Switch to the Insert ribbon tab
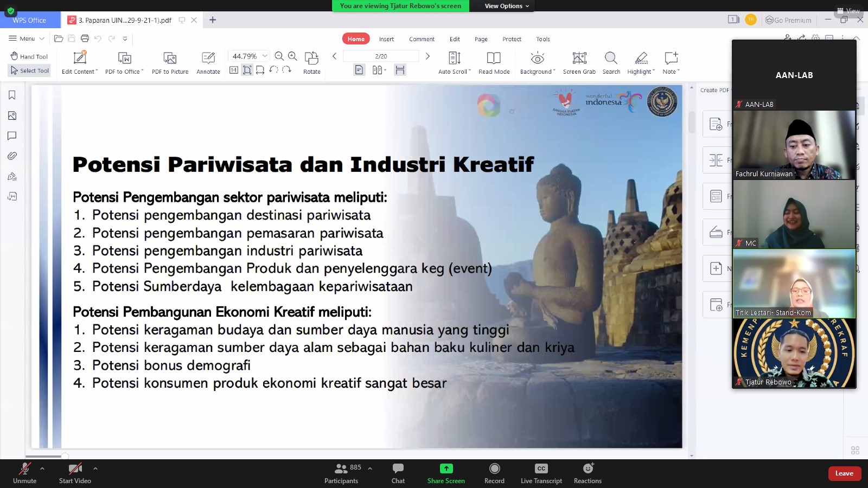Image resolution: width=868 pixels, height=488 pixels. coord(386,39)
